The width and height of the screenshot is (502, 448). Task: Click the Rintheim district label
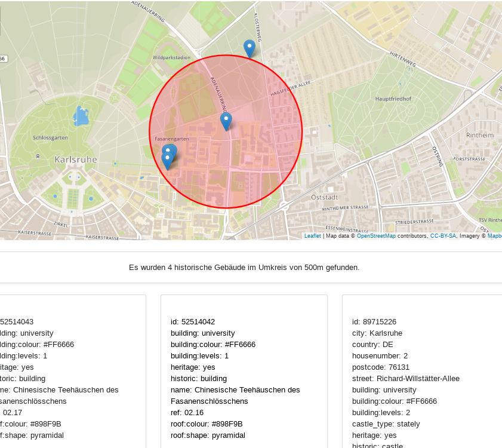pos(480,135)
